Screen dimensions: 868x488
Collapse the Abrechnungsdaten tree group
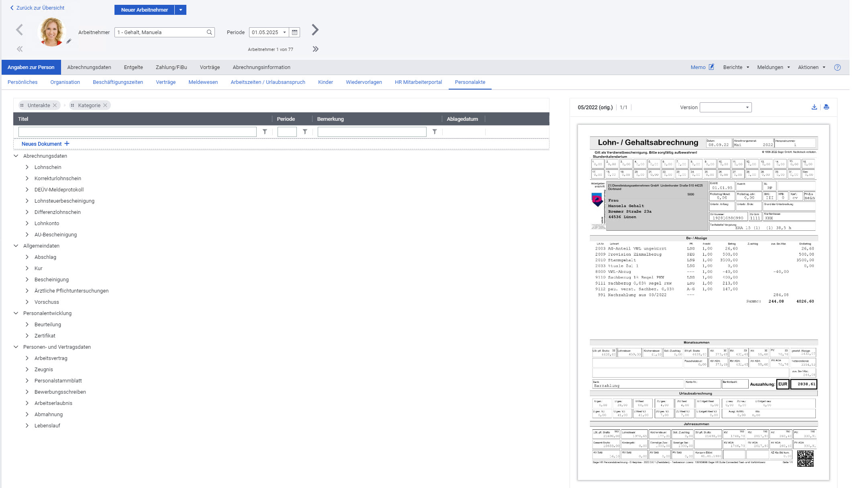[x=16, y=156]
